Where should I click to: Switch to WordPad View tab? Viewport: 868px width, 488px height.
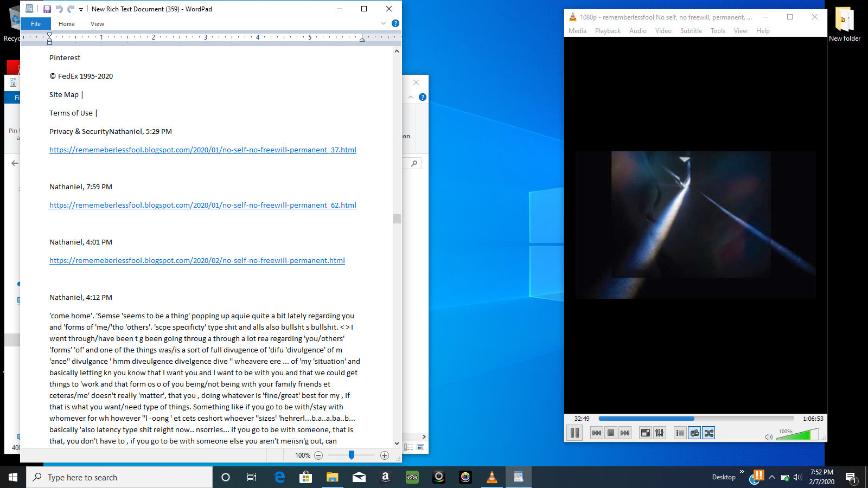pos(98,24)
